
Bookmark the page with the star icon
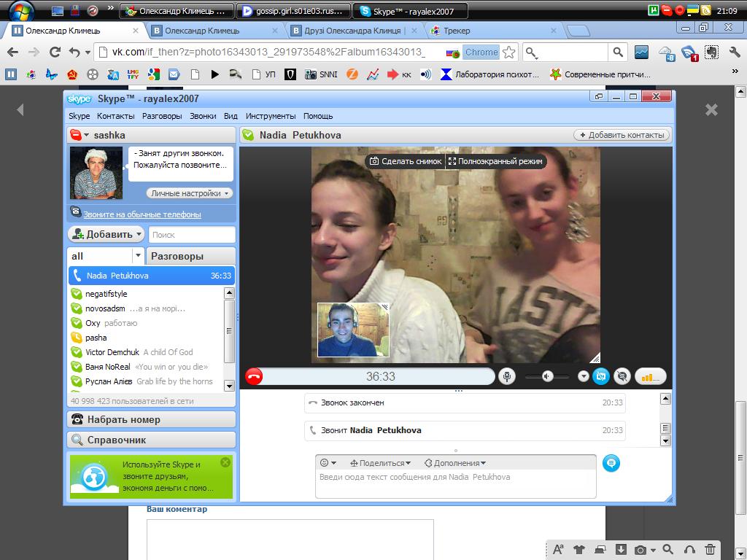point(508,52)
